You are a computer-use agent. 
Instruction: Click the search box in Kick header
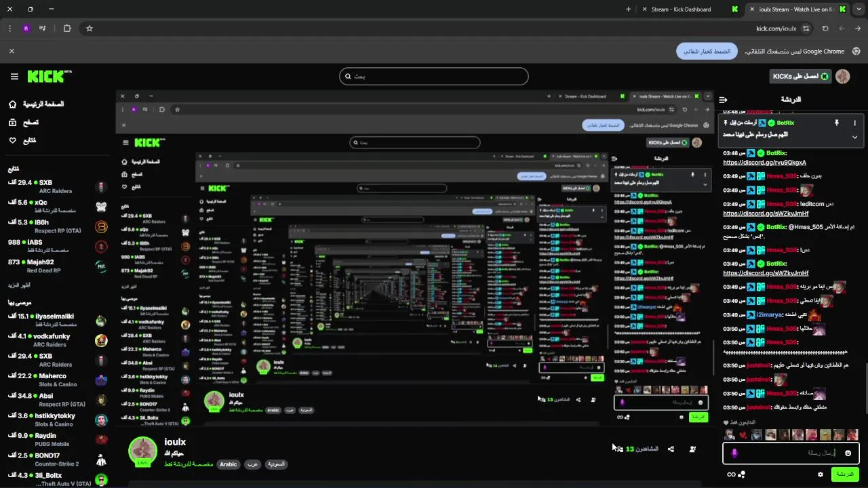pos(434,77)
